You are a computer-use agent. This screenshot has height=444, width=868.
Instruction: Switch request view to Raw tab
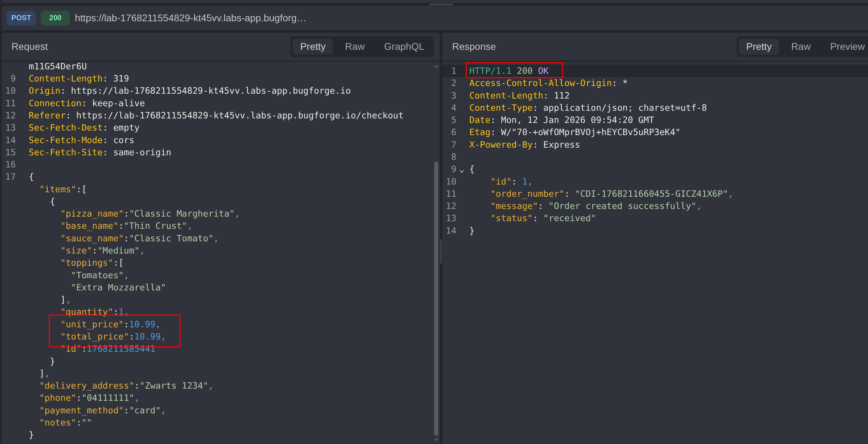click(x=354, y=47)
